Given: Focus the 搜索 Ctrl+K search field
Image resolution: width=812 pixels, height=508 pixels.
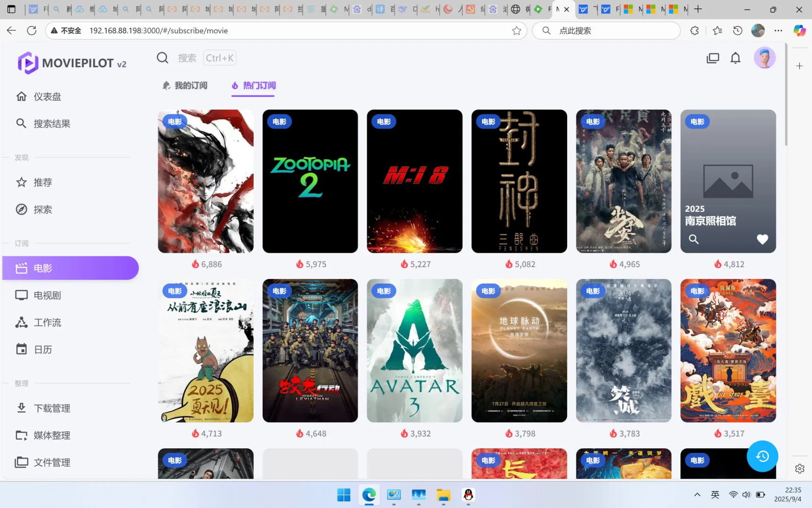Looking at the screenshot, I should pos(207,58).
